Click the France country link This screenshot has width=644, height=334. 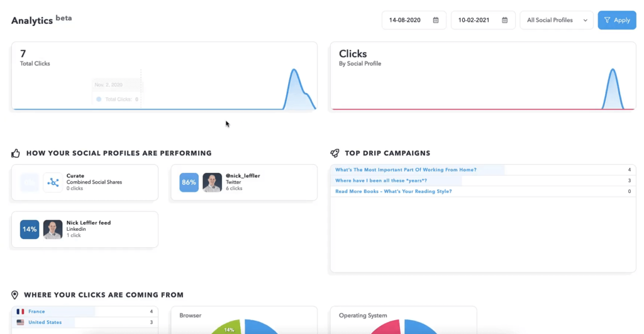click(36, 311)
